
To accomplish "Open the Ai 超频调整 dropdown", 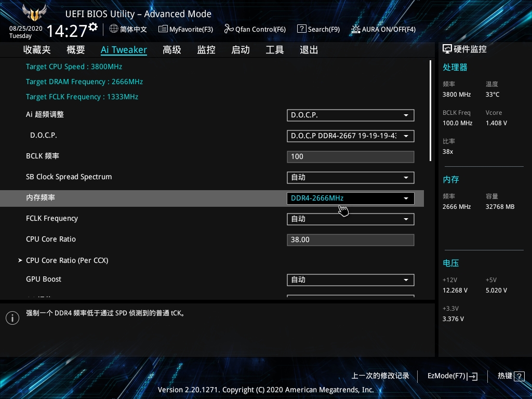I will 351,115.
